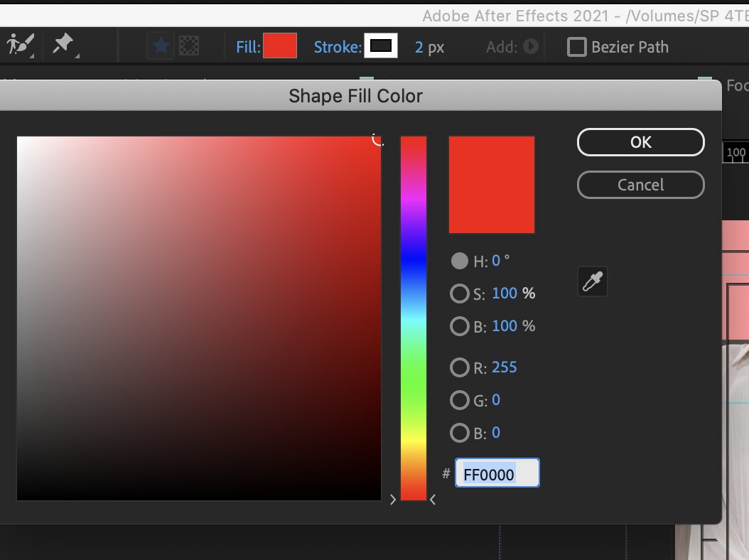
Task: Enable the Bezier Path checkbox
Action: coord(576,47)
